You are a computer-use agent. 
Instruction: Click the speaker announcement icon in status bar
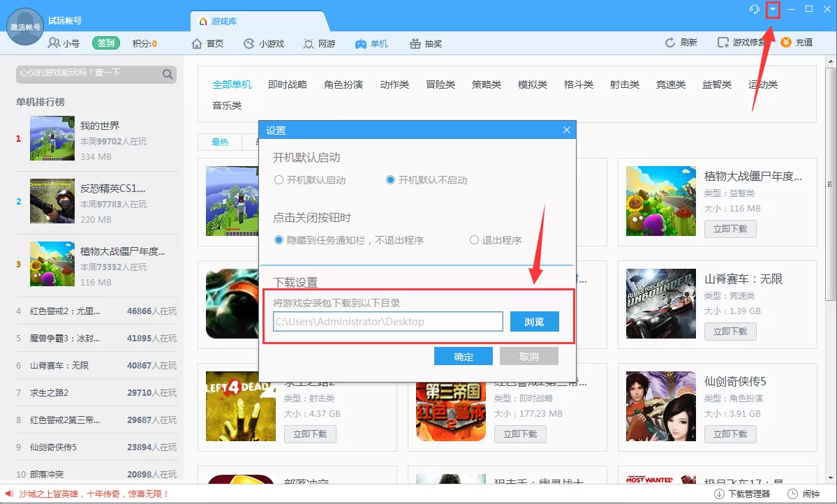tap(9, 494)
